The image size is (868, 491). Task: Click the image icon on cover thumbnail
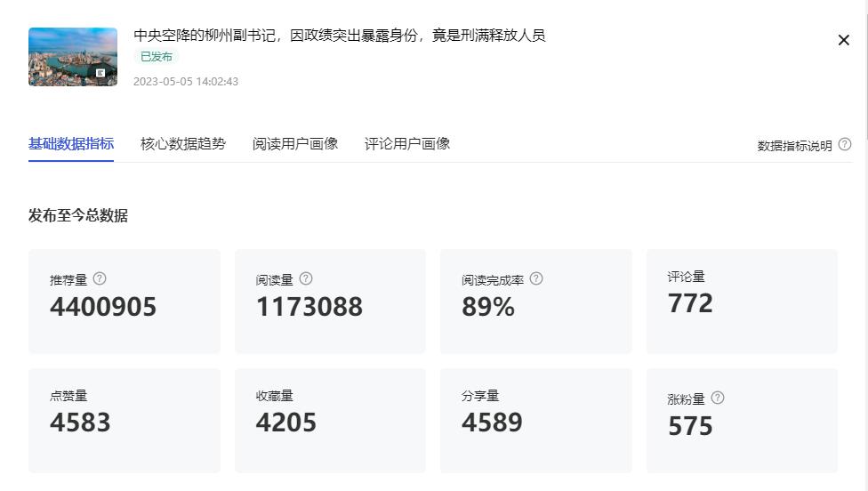coord(100,73)
